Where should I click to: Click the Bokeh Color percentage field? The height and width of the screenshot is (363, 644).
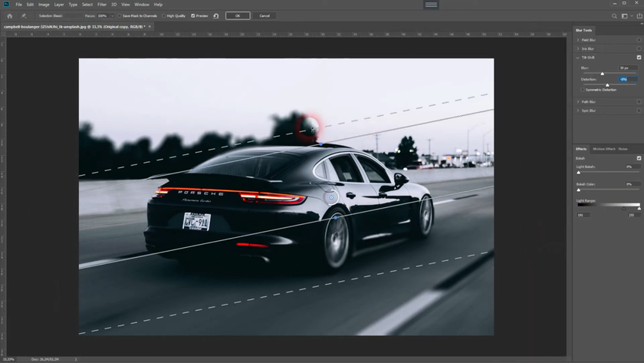coord(632,184)
